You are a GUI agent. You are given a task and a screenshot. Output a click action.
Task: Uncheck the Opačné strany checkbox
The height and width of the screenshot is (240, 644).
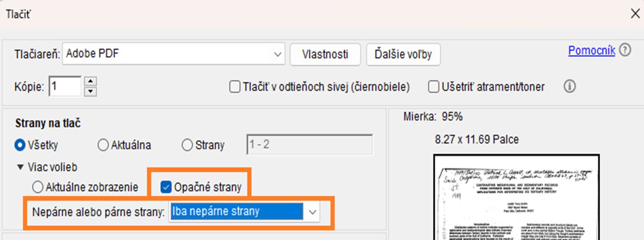click(166, 187)
